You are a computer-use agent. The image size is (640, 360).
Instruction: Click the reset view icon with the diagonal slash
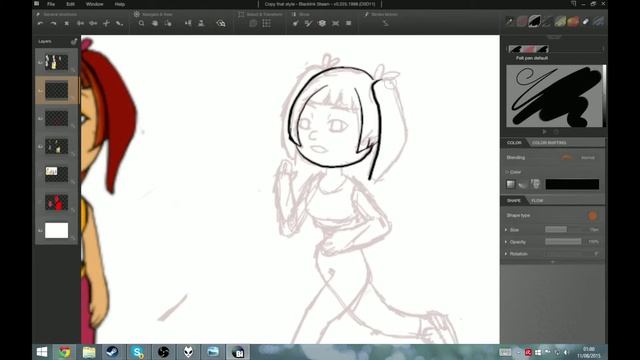tap(221, 23)
